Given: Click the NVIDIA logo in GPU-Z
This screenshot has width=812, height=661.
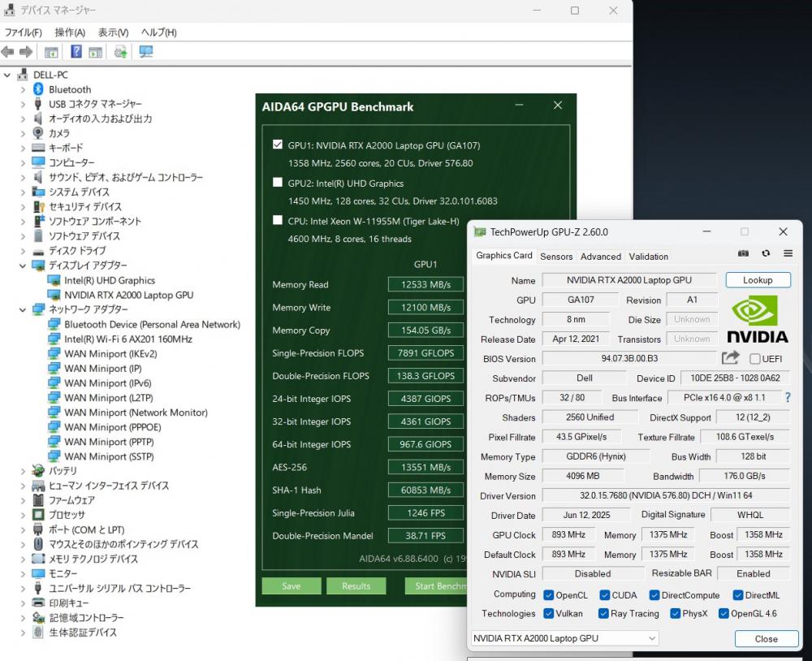Looking at the screenshot, I should (x=758, y=319).
